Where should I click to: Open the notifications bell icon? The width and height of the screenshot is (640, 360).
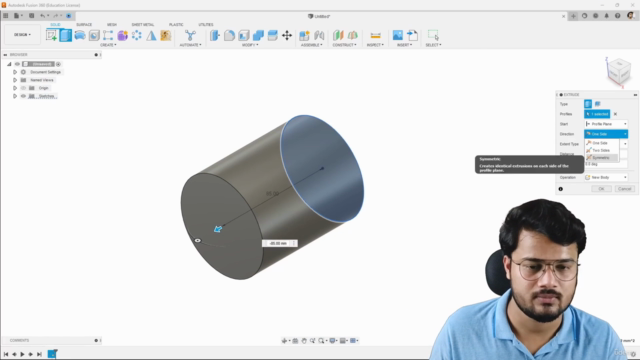607,16
